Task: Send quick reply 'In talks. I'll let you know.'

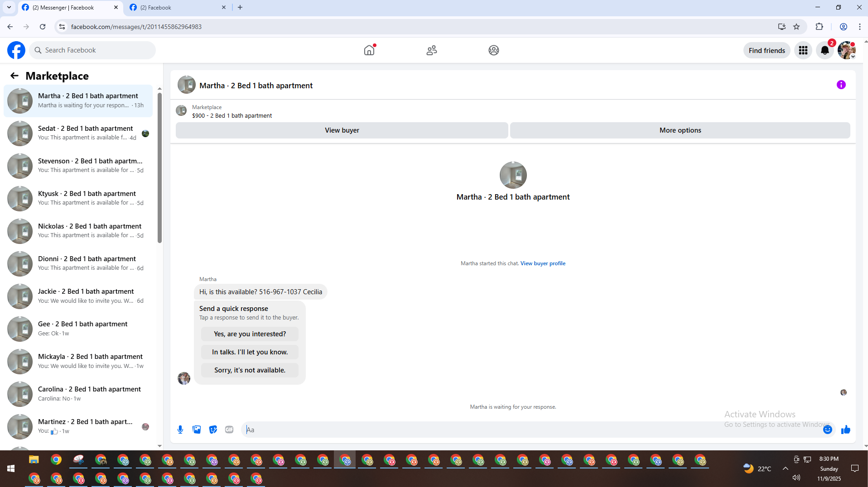Action: coord(250,352)
